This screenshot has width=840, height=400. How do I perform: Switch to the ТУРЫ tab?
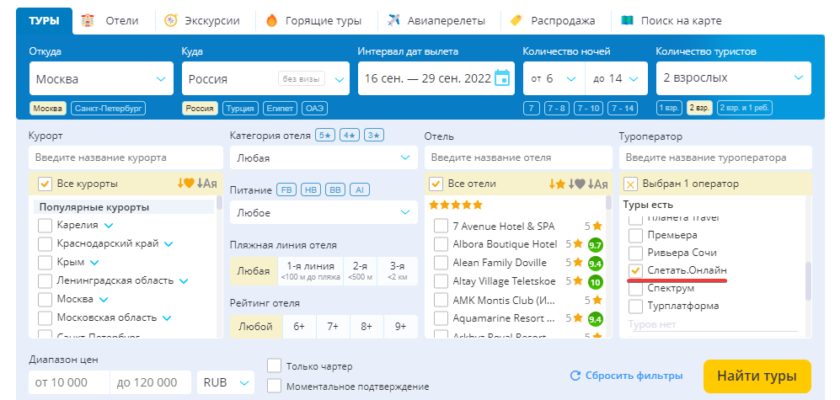tap(44, 21)
